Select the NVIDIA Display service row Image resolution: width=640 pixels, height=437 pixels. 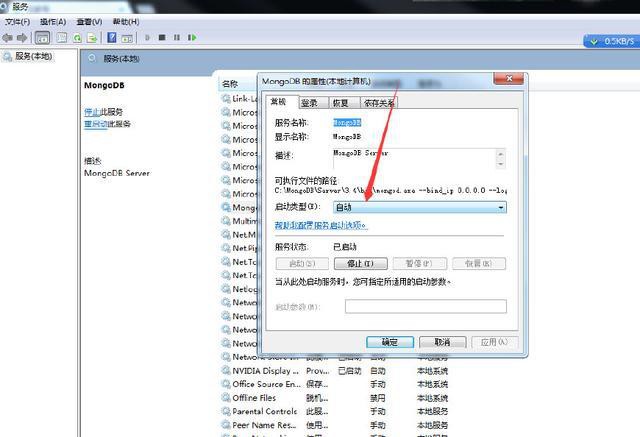335,371
